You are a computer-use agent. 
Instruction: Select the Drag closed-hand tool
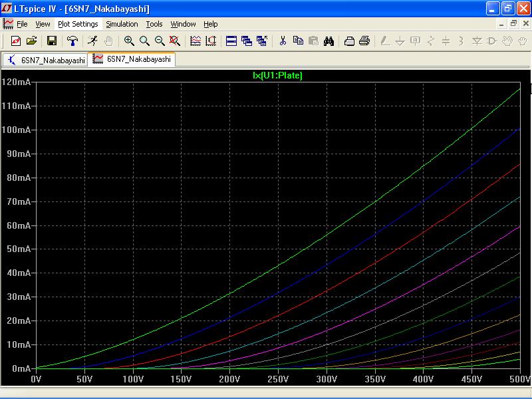523,41
